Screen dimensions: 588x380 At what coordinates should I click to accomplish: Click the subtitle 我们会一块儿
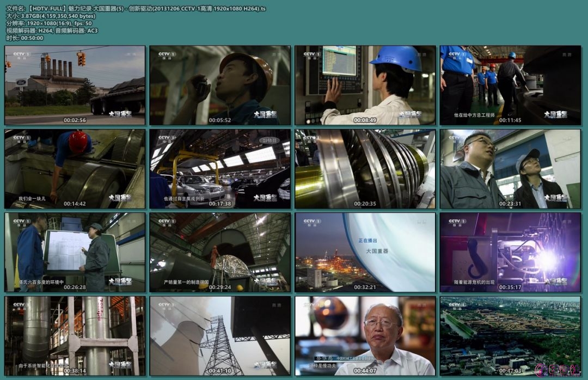point(32,199)
